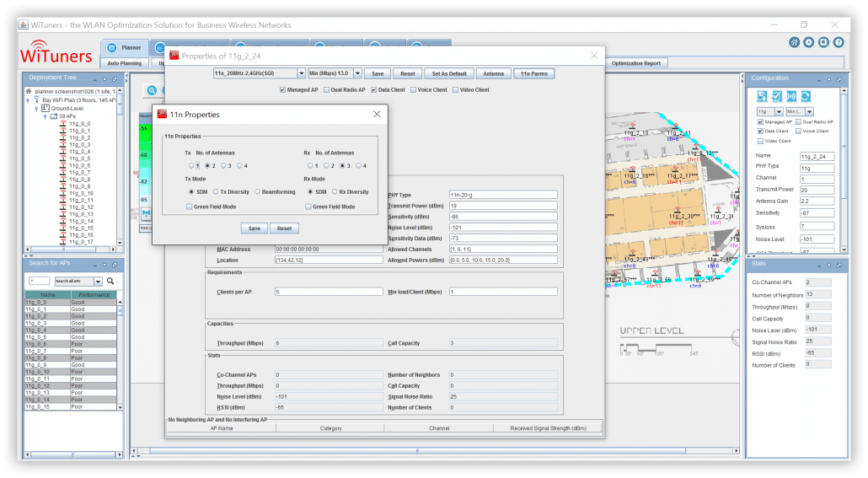Screen dimensions: 868x478
Task: Select Rx 2 antennas radio button
Action: (327, 165)
